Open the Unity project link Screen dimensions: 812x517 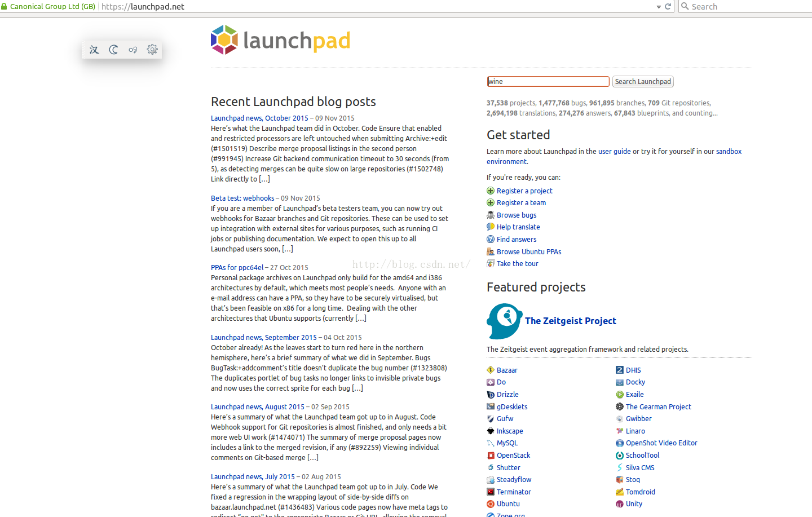click(634, 503)
